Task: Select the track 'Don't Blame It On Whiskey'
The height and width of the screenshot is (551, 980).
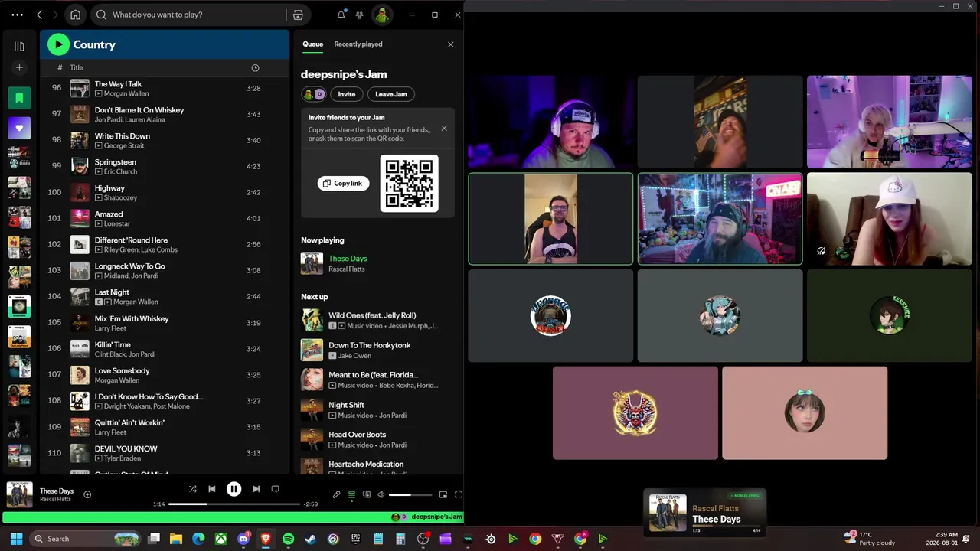Action: [139, 110]
